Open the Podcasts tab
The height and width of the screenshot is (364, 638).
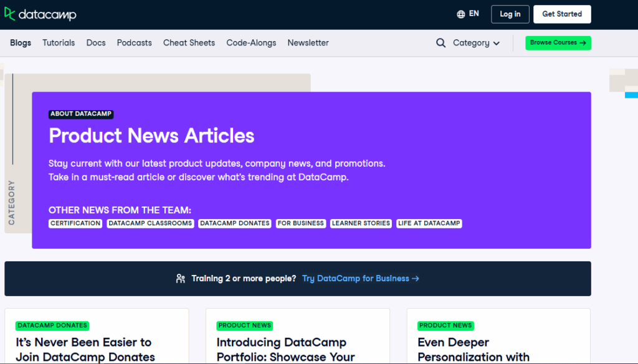[135, 43]
